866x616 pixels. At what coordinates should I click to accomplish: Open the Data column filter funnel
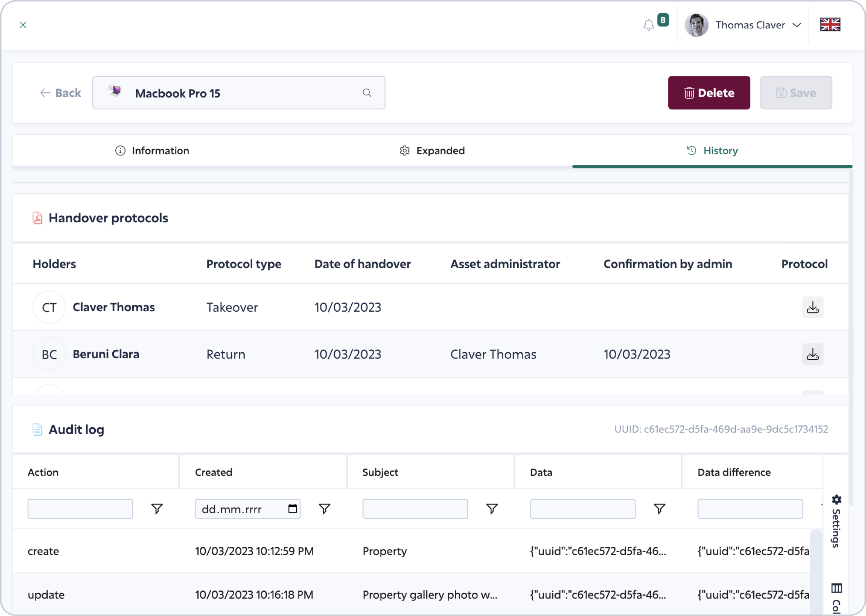[659, 509]
